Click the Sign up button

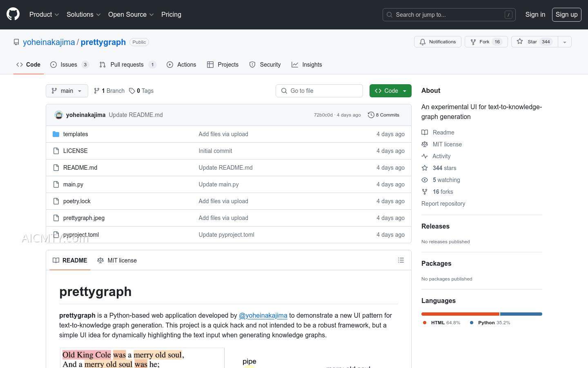(x=566, y=14)
